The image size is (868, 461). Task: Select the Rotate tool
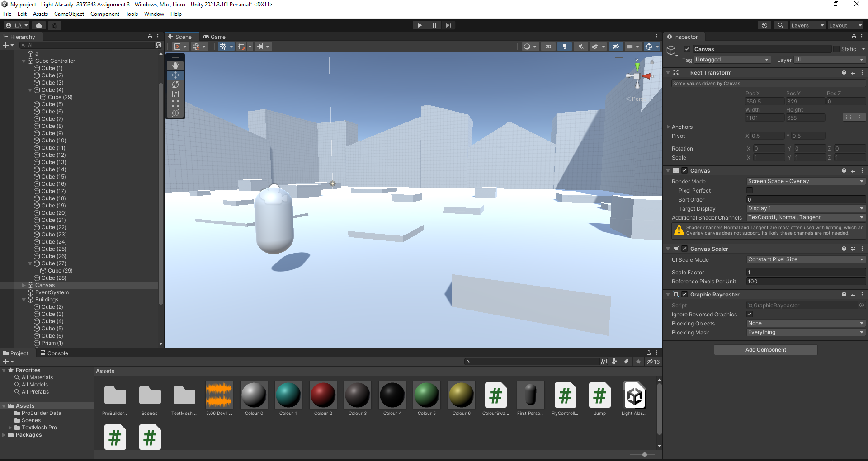[175, 85]
